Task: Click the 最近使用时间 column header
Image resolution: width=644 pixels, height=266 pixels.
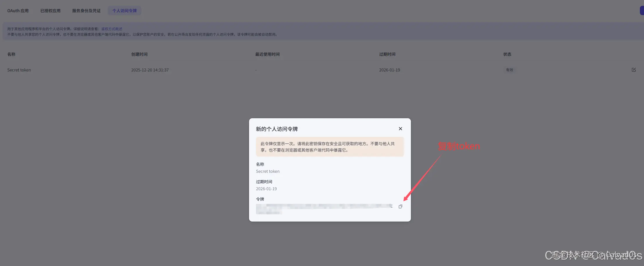Action: pyautogui.click(x=267, y=54)
